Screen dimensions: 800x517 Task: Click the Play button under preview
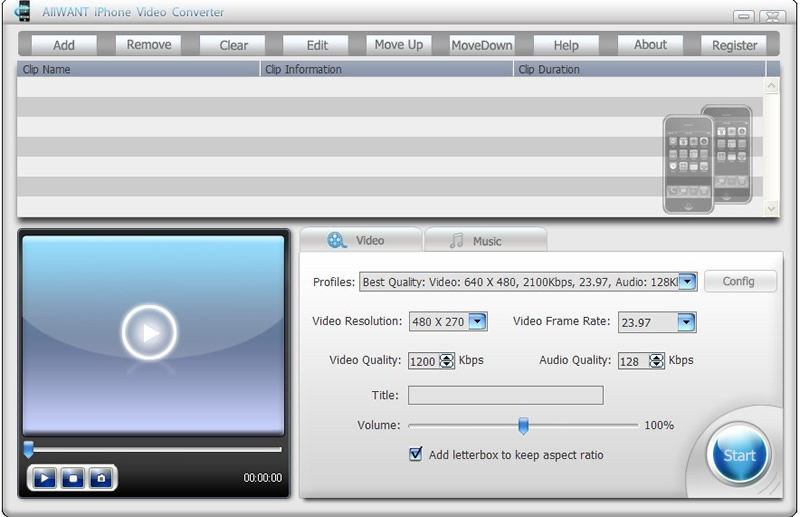44,478
